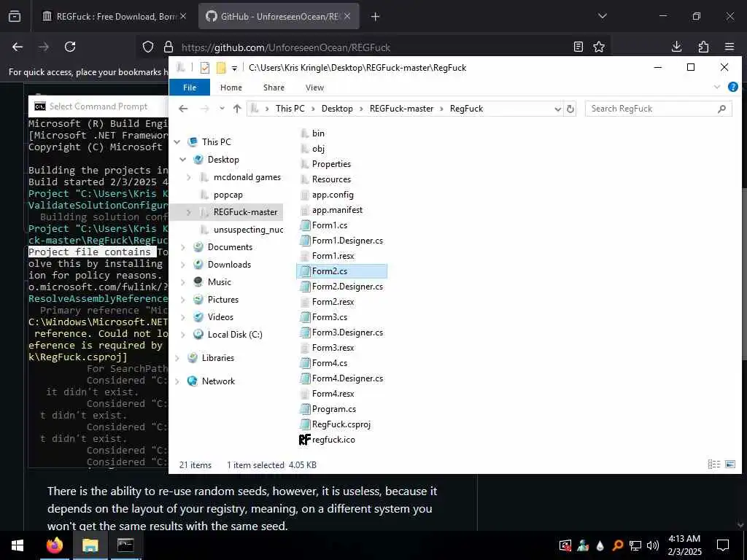
Task: Select the app.manifest file
Action: [337, 210]
